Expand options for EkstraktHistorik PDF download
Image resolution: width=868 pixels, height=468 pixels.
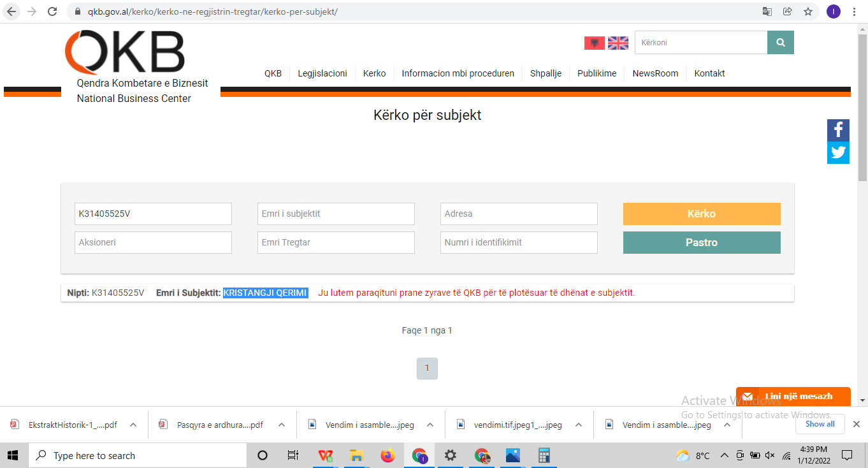tap(133, 425)
